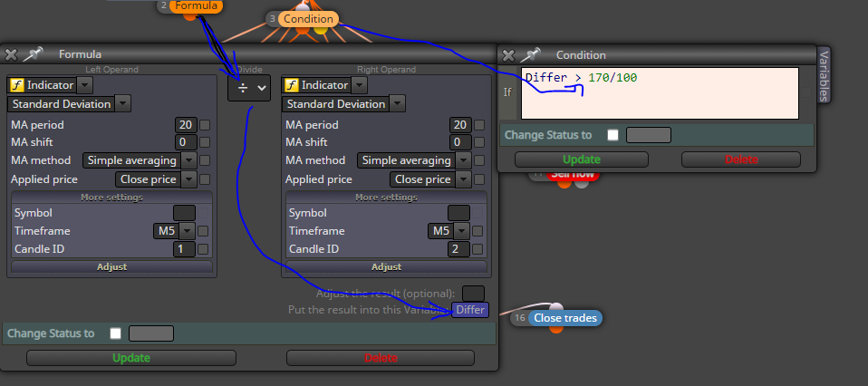Toggle checkbox beside left Timeframe
This screenshot has width=868, height=386.
(203, 231)
